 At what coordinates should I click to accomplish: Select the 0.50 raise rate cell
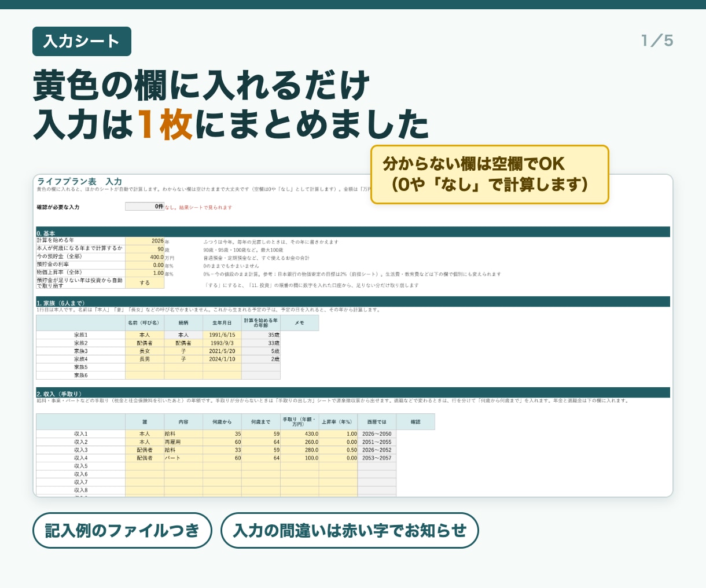click(x=339, y=450)
